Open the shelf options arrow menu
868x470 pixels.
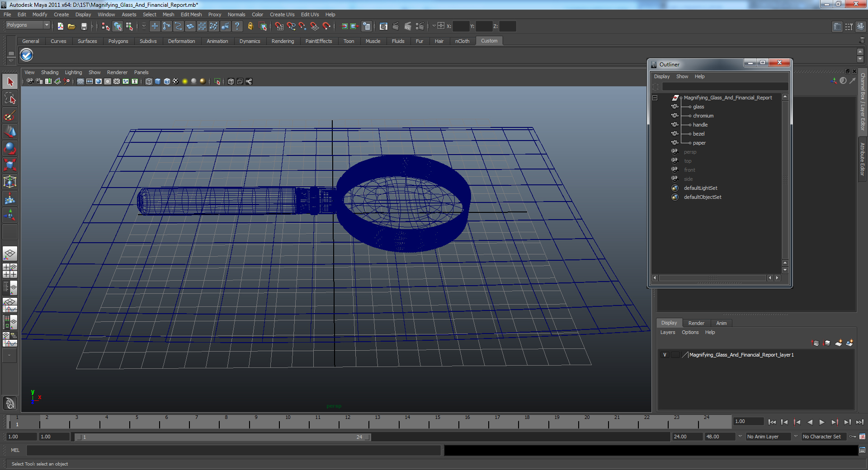pyautogui.click(x=11, y=60)
